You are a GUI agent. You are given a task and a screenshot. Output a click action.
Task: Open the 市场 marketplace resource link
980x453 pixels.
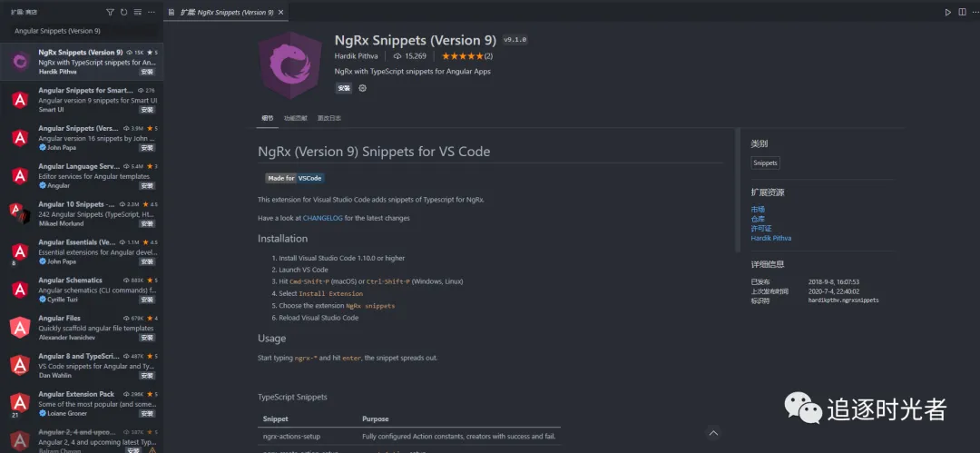pos(758,209)
